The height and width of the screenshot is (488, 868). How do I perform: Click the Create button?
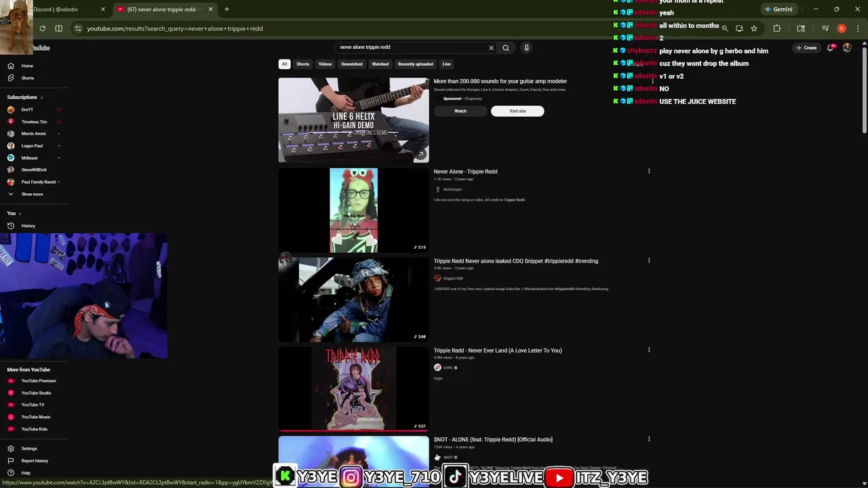coord(806,47)
